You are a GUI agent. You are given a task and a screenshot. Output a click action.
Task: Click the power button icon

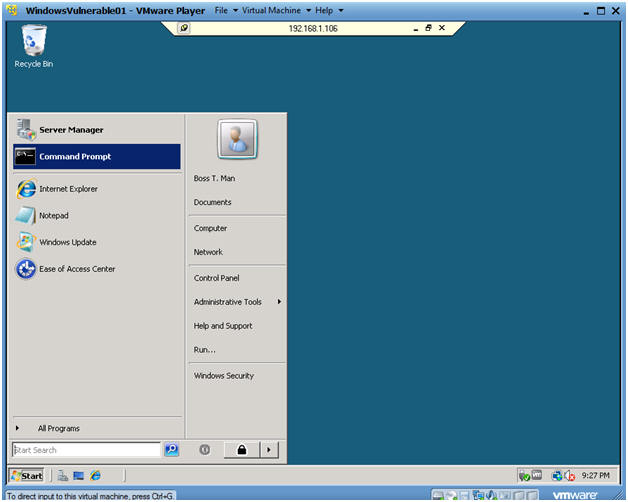tap(205, 450)
